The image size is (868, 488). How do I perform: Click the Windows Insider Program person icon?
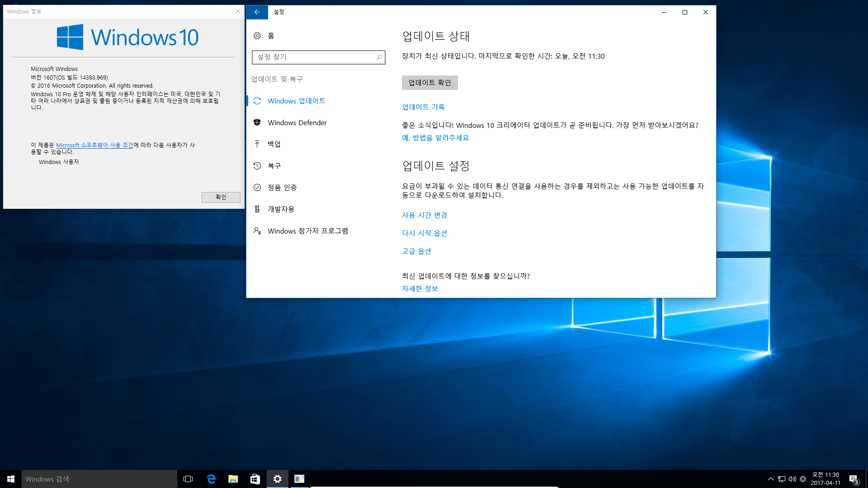[257, 231]
